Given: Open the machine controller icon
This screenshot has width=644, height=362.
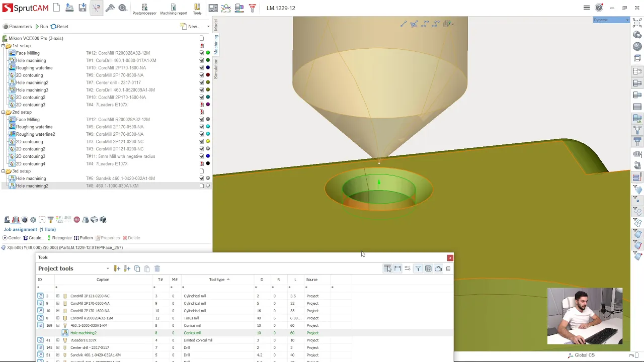Looking at the screenshot, I should [213, 8].
